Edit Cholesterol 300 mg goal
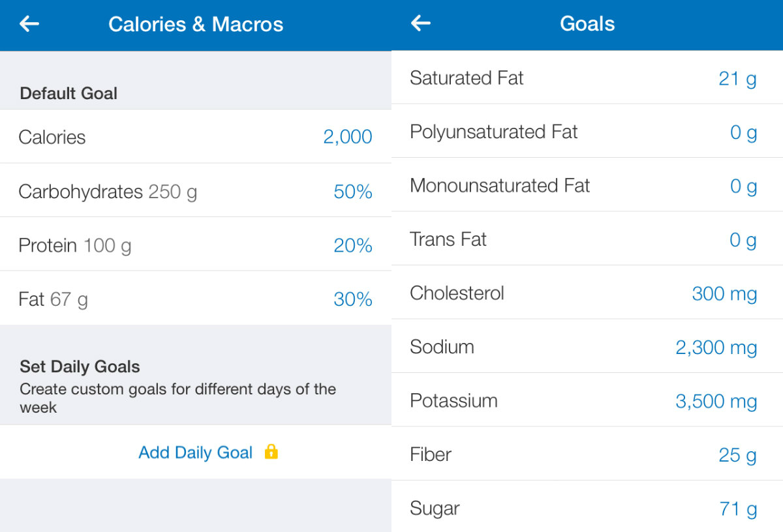Screen dimensions: 783x532 (724, 294)
